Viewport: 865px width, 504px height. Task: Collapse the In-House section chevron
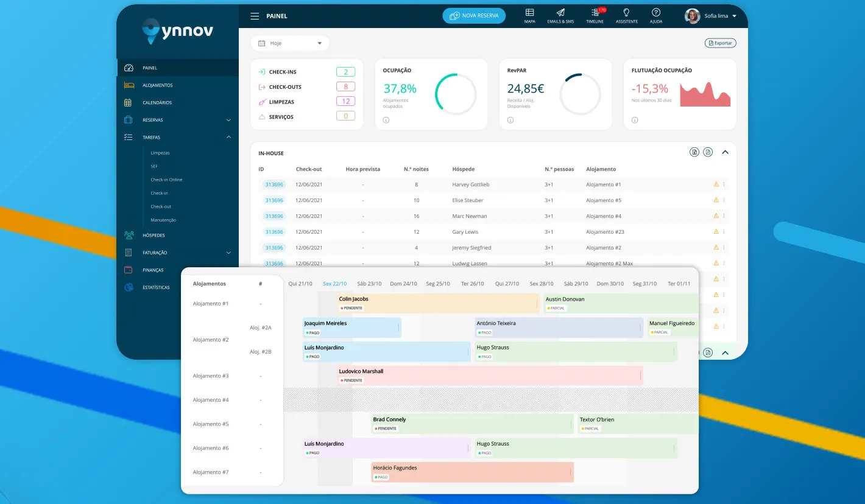tap(725, 152)
